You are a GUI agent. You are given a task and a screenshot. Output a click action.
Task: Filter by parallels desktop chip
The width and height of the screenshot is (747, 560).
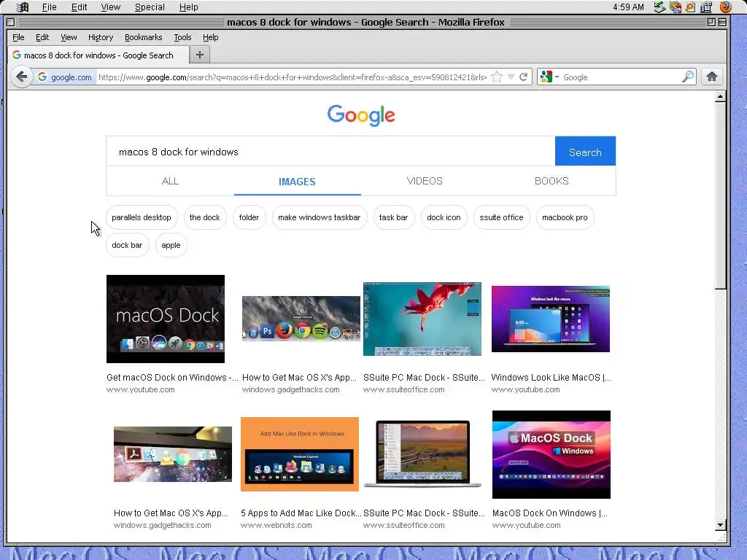(142, 217)
